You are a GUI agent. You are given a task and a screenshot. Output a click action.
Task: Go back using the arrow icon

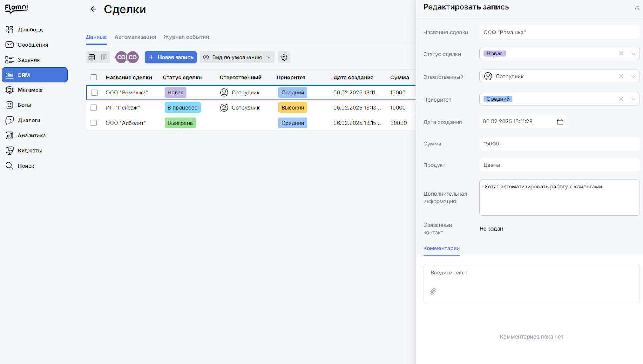click(x=93, y=9)
